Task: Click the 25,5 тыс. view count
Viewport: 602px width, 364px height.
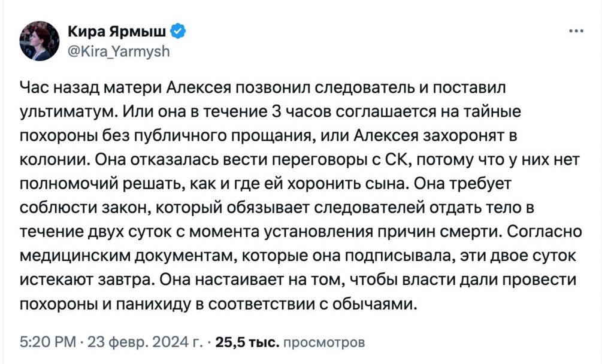Action: click(247, 343)
